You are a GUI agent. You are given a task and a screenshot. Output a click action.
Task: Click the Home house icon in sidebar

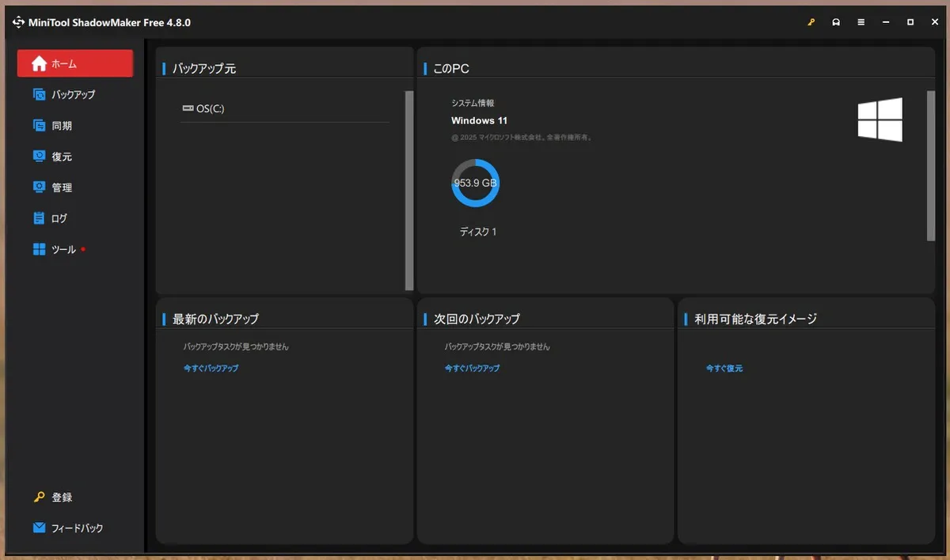pos(39,64)
